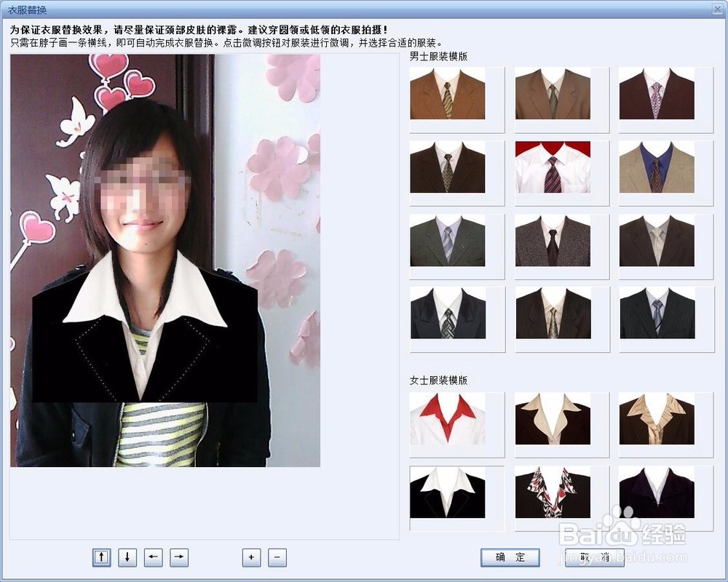Enlarge the clothing using the plus button
The height and width of the screenshot is (582, 728).
[x=251, y=558]
